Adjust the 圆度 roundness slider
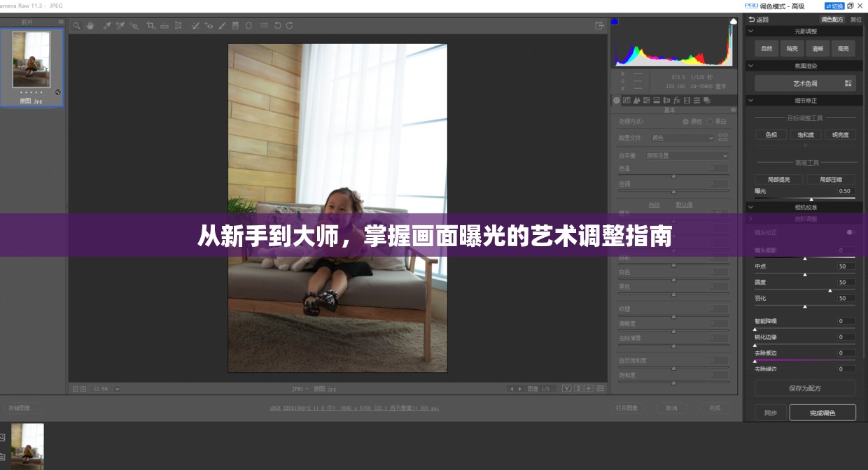Image resolution: width=868 pixels, height=470 pixels. (x=805, y=290)
